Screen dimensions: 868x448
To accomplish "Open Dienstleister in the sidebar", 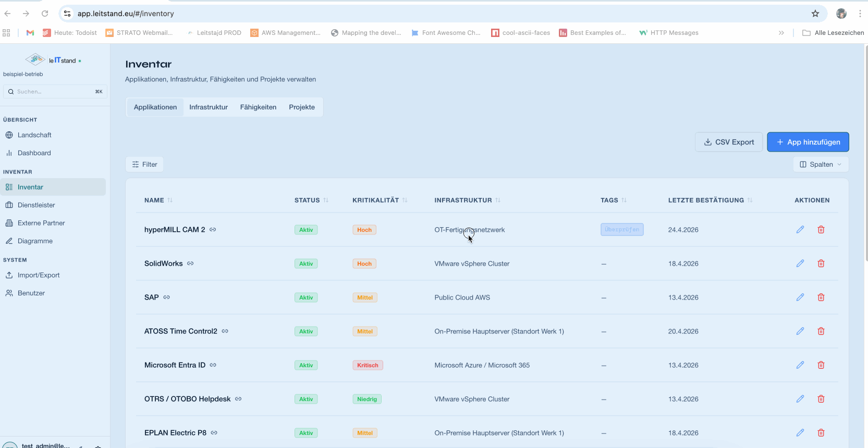I will point(53,205).
